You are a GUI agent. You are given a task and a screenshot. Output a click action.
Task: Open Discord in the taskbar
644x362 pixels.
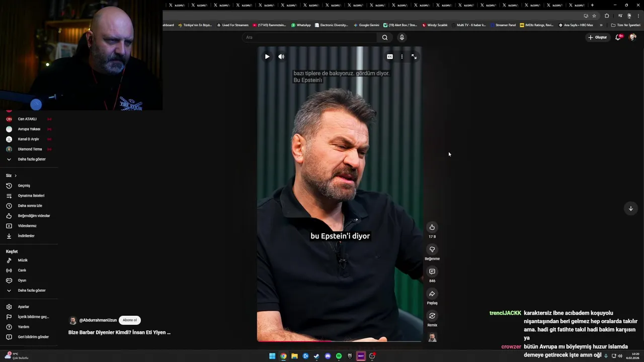328,356
